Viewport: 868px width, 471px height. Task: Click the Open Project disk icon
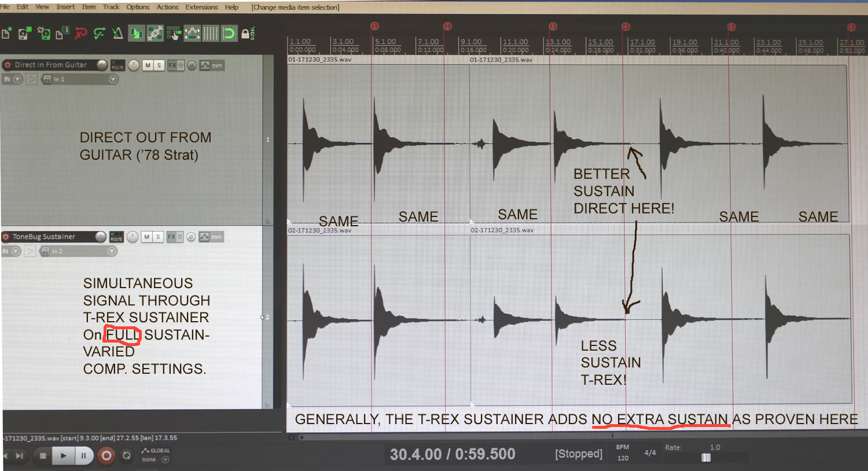[x=24, y=34]
